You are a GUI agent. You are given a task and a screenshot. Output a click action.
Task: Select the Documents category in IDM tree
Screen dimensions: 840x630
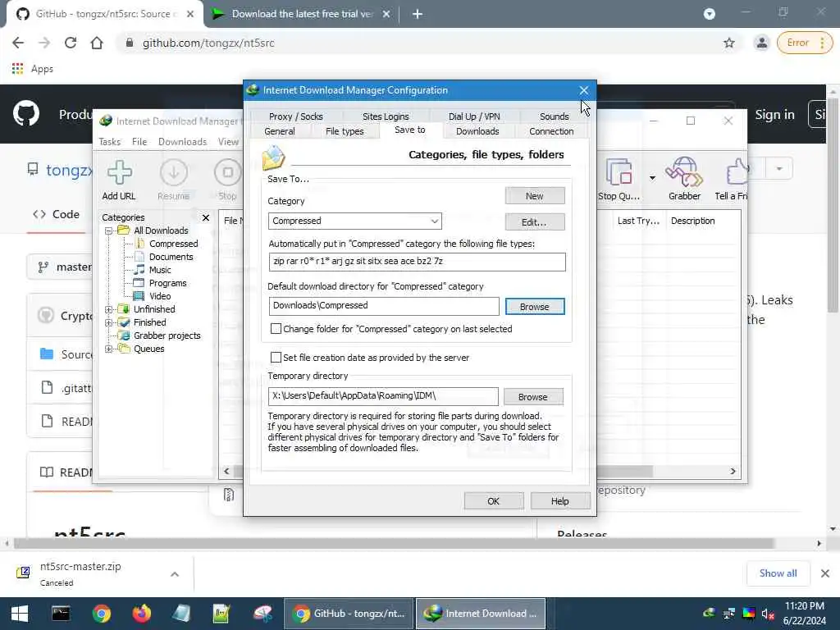[x=171, y=257]
